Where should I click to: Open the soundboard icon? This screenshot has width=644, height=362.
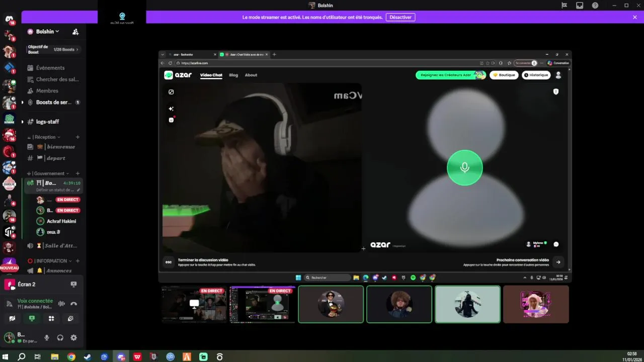coord(71,318)
